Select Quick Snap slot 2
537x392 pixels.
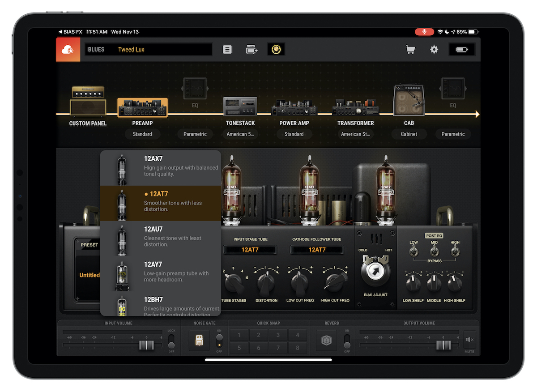click(258, 335)
